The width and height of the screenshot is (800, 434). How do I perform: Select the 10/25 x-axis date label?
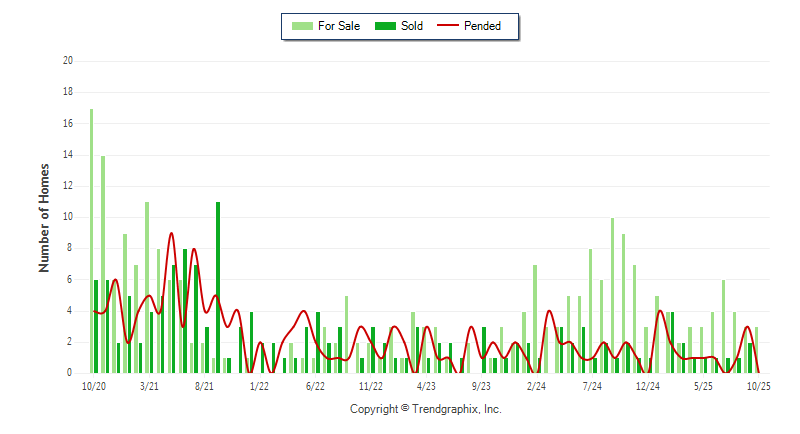(757, 386)
